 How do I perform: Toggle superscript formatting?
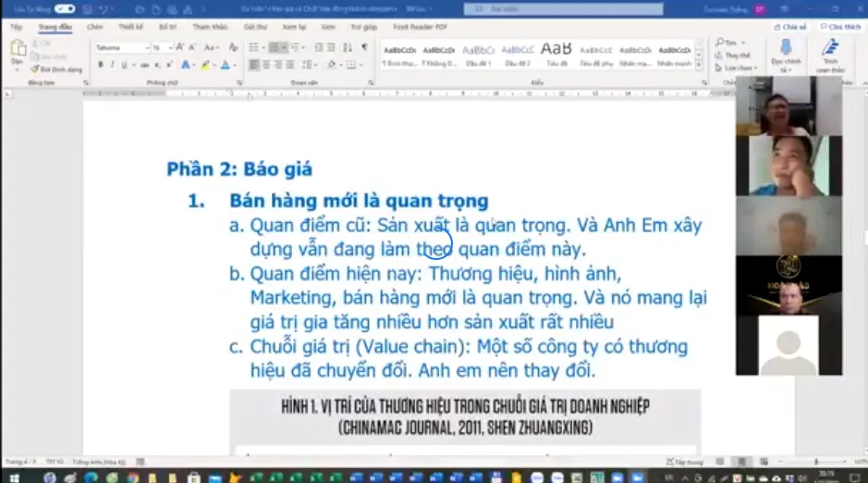(170, 65)
